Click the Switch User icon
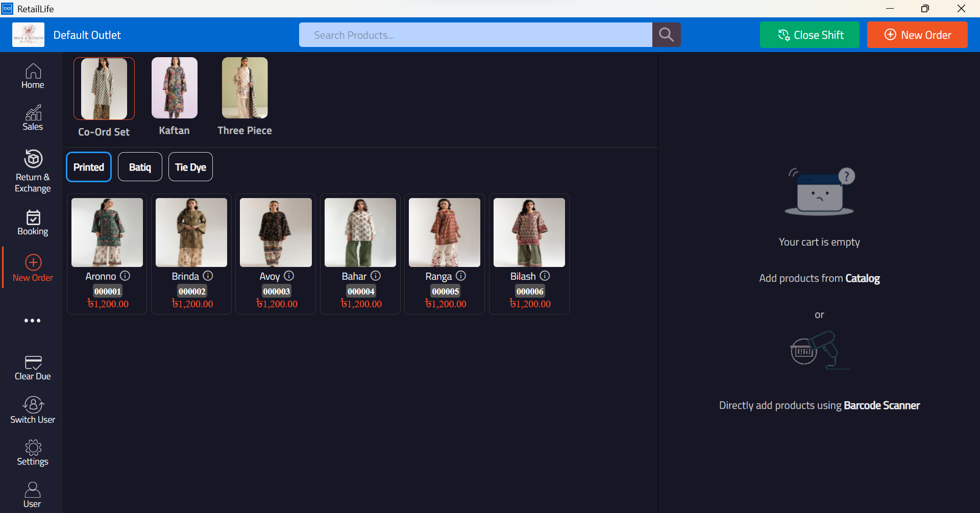Image resolution: width=980 pixels, height=513 pixels. (x=33, y=405)
